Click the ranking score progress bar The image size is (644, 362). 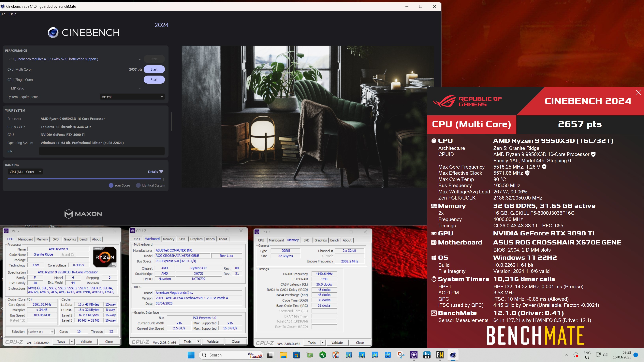(x=84, y=179)
